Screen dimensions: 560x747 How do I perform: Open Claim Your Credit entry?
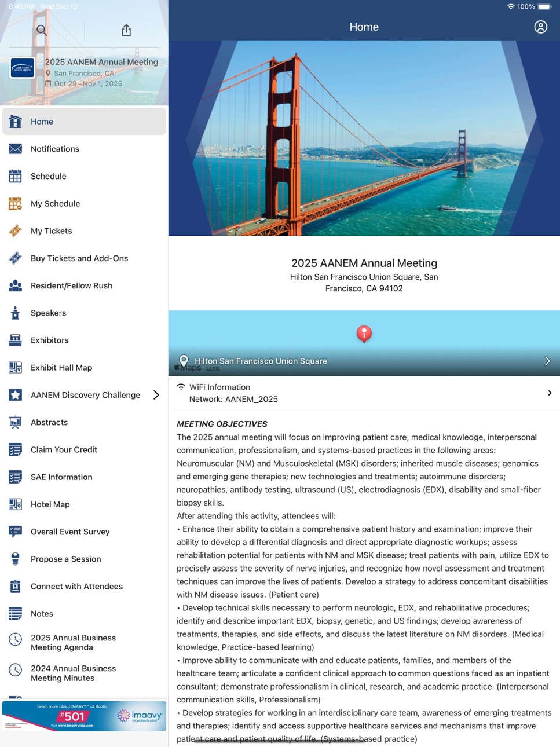click(x=85, y=449)
